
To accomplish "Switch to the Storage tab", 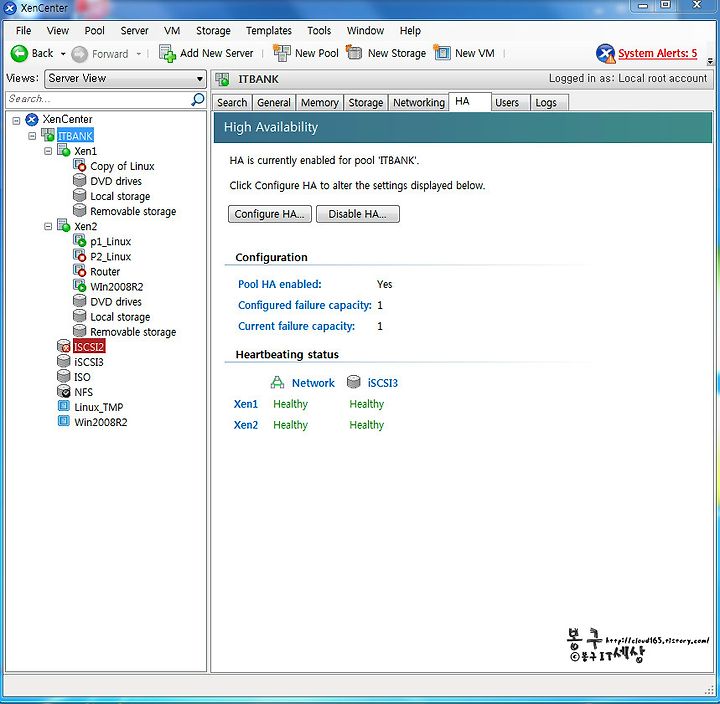I will (x=366, y=102).
